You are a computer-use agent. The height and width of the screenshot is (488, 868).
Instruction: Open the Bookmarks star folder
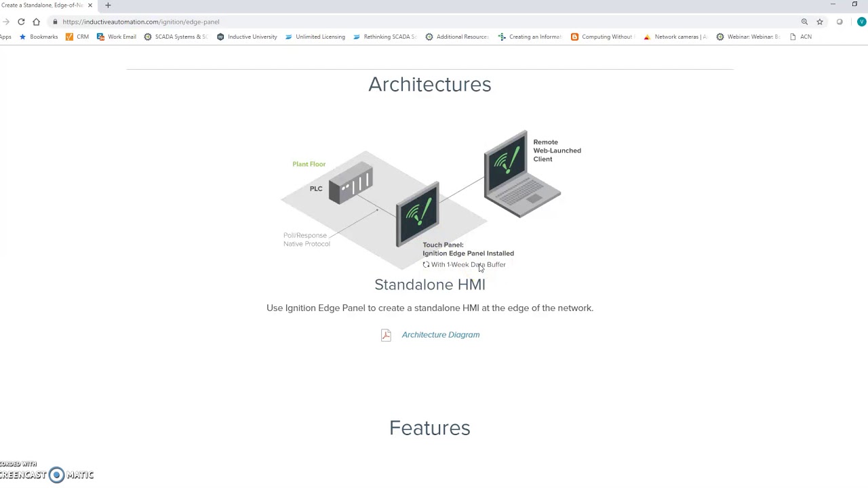[38, 37]
